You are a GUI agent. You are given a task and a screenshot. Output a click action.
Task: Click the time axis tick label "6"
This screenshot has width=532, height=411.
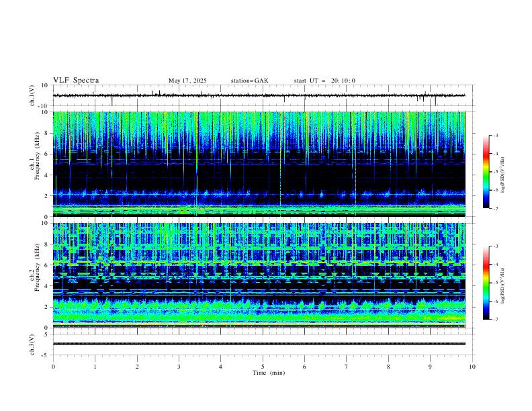click(304, 367)
